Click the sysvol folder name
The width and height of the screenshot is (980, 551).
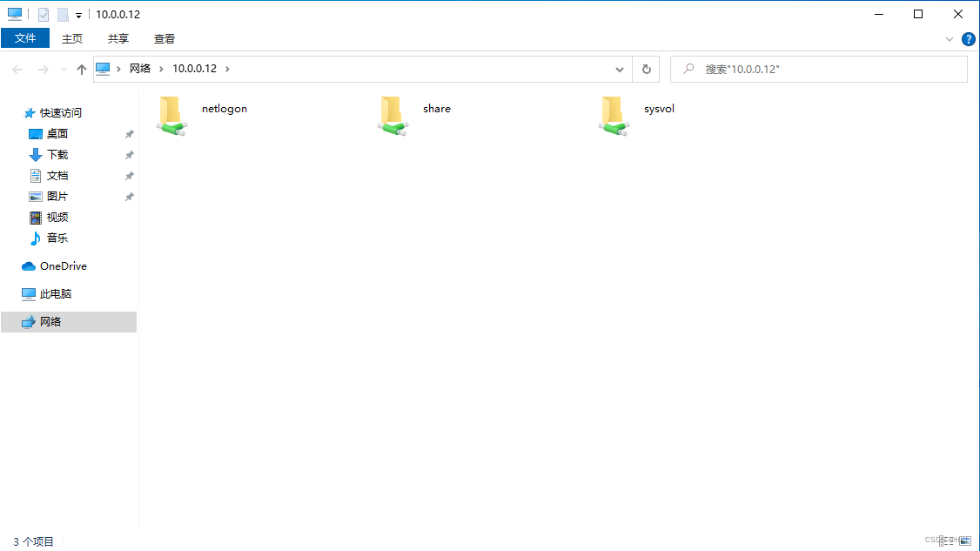coord(659,109)
